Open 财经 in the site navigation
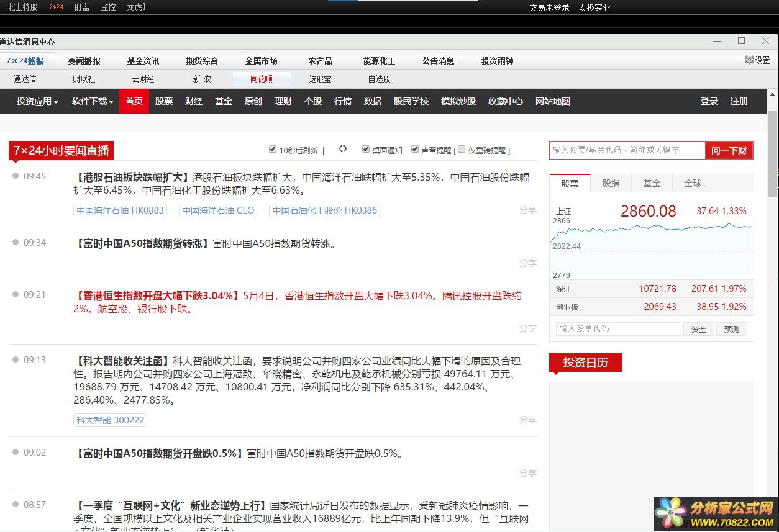The width and height of the screenshot is (779, 532). (x=194, y=101)
